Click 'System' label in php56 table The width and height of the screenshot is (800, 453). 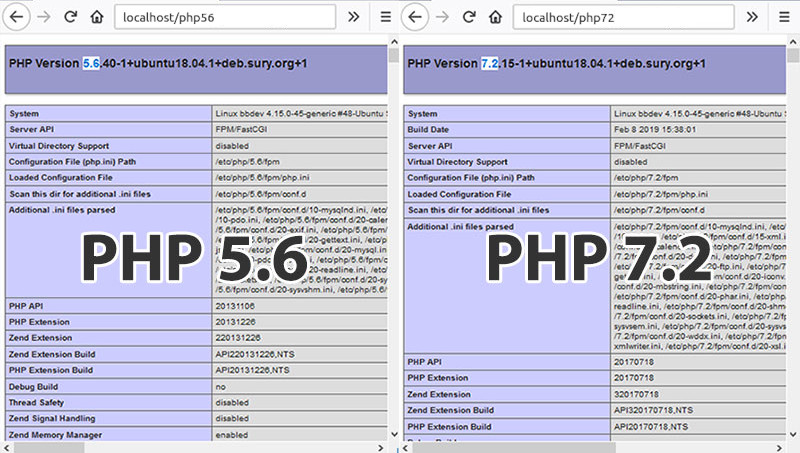coord(24,114)
